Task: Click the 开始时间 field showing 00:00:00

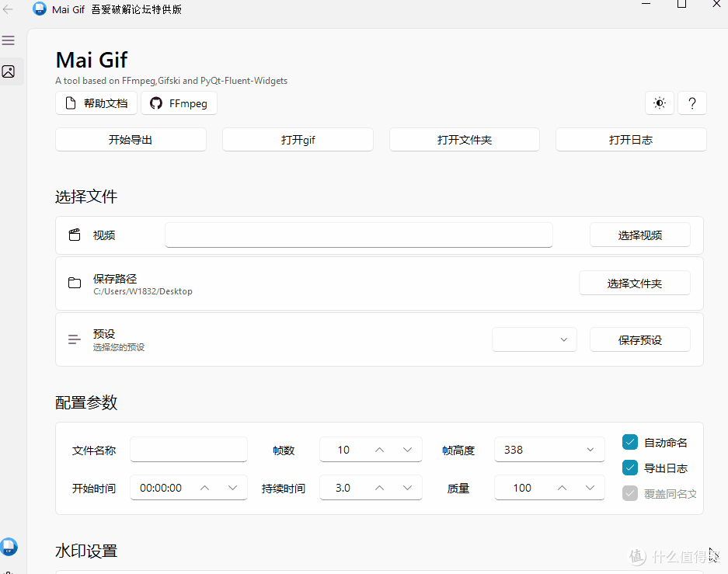Action: point(161,488)
